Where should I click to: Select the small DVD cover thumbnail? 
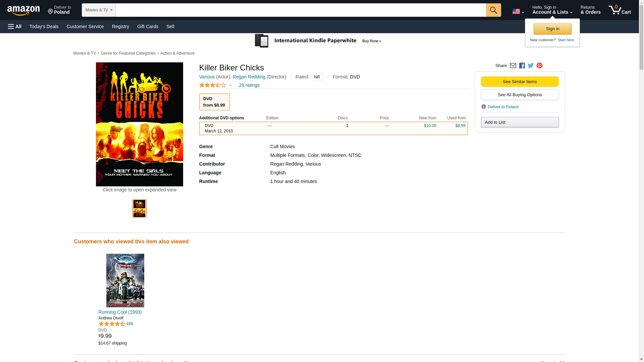(x=140, y=208)
